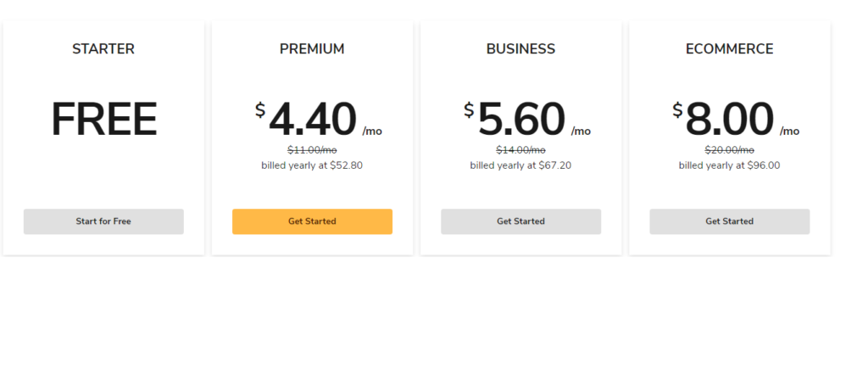Image resolution: width=868 pixels, height=375 pixels.
Task: Click the BUSINESS plan heading
Action: pyautogui.click(x=520, y=49)
